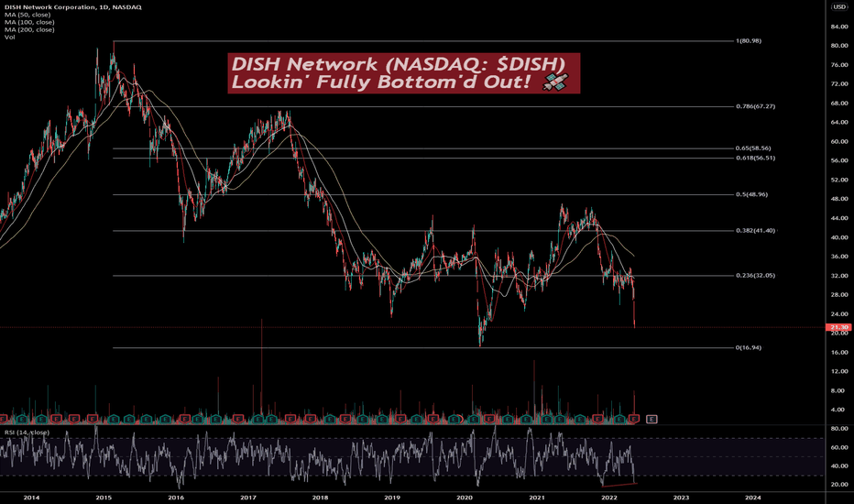Select the MA (100, close) indicator legend
This screenshot has width=854, height=504.
click(x=29, y=22)
